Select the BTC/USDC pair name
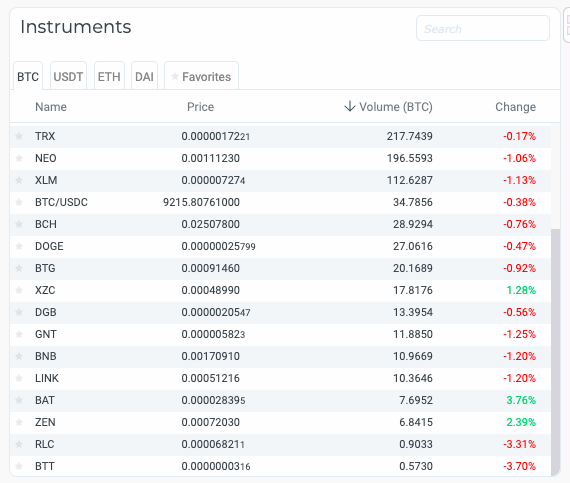This screenshot has height=483, width=570. pyautogui.click(x=61, y=202)
